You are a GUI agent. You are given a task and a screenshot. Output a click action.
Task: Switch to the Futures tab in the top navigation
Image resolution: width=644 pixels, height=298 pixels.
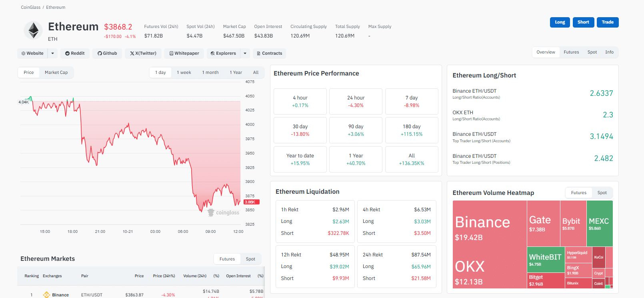(571, 52)
